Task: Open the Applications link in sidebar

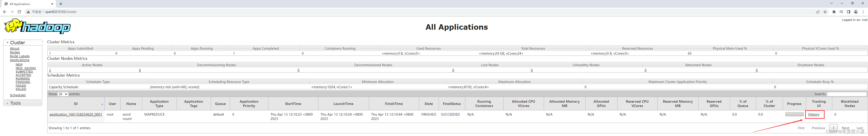Action: (x=19, y=60)
